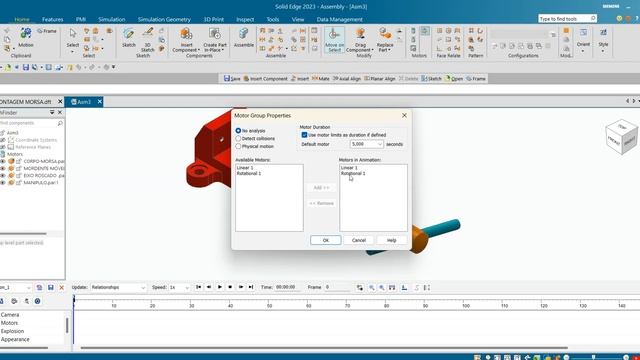The width and height of the screenshot is (640, 360).
Task: Switch to the Home ribbon tab
Action: click(x=22, y=19)
